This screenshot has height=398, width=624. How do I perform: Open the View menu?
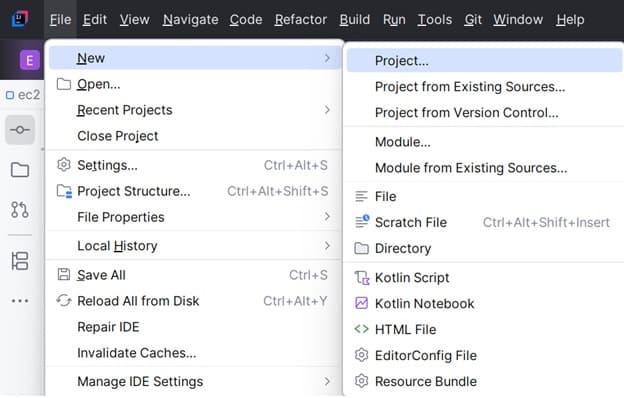(135, 20)
